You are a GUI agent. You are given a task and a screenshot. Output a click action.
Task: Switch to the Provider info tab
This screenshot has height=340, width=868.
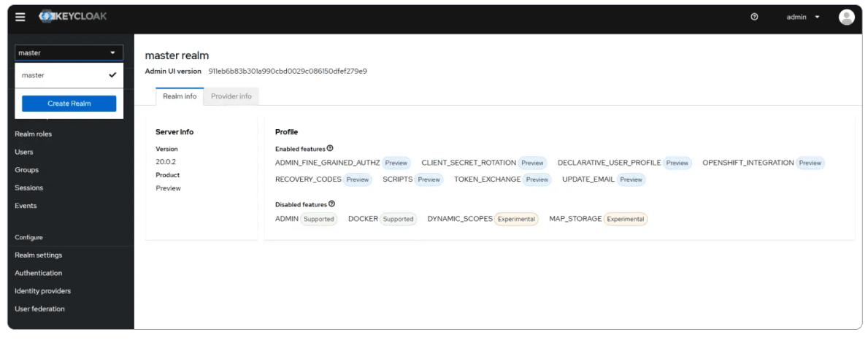coord(231,96)
